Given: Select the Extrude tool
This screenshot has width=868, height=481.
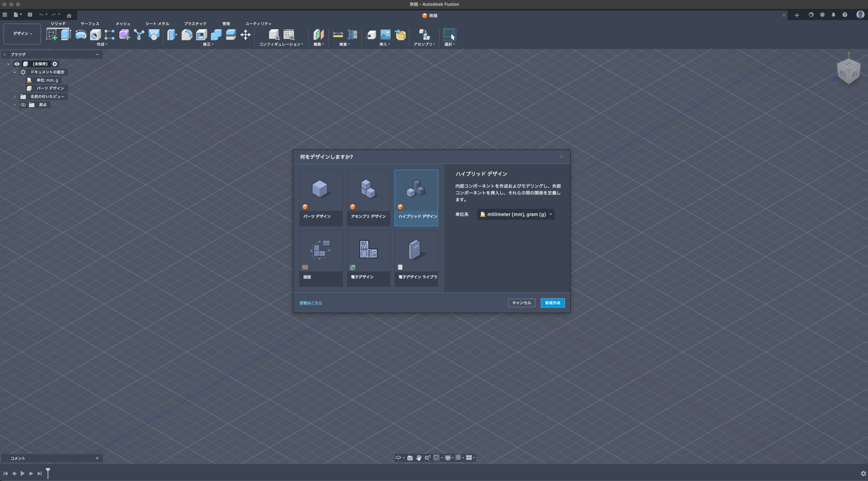Looking at the screenshot, I should coord(66,35).
